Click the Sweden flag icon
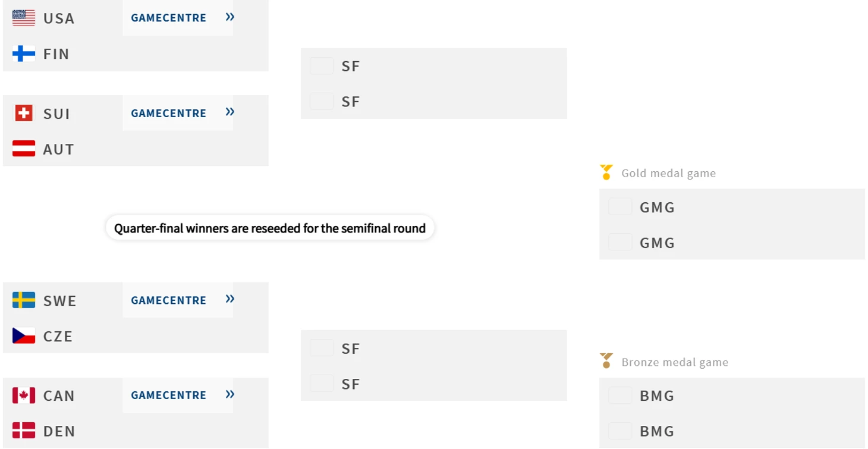The height and width of the screenshot is (449, 868). (x=24, y=300)
